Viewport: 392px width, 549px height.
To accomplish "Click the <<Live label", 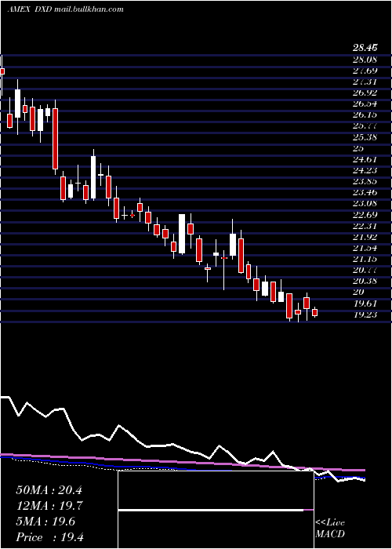I will pos(330,523).
